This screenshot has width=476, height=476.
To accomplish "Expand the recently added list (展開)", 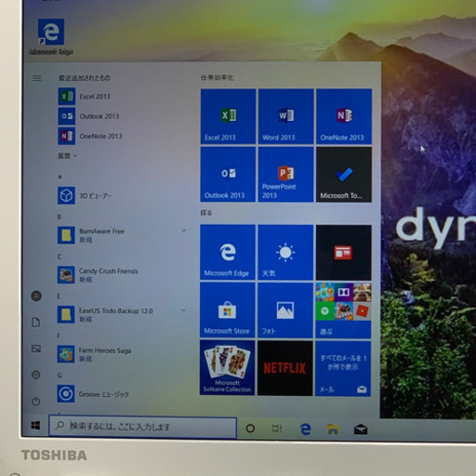I will point(68,156).
